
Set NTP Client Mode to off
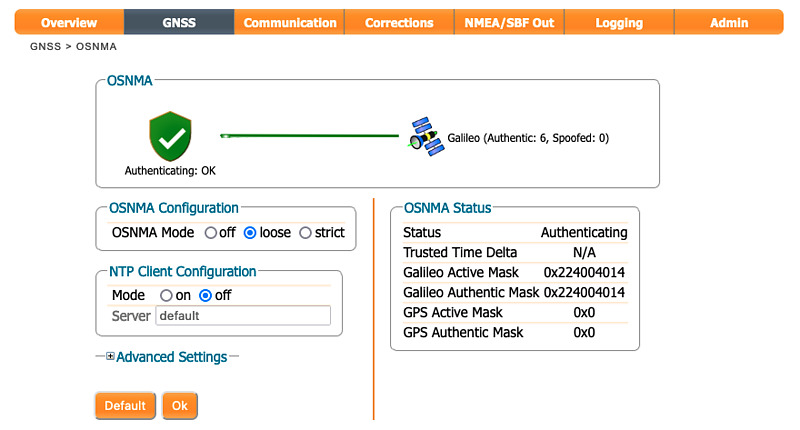coord(205,295)
